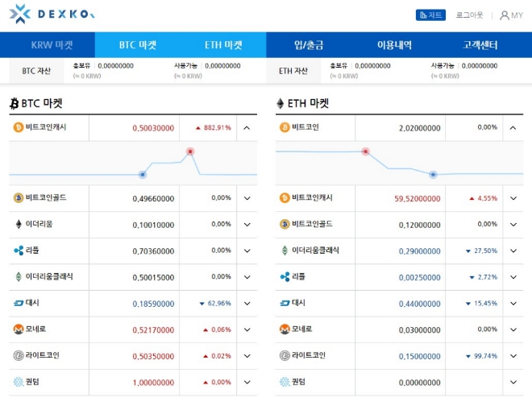Click the blue low marker on 비트코인 chart

(433, 175)
